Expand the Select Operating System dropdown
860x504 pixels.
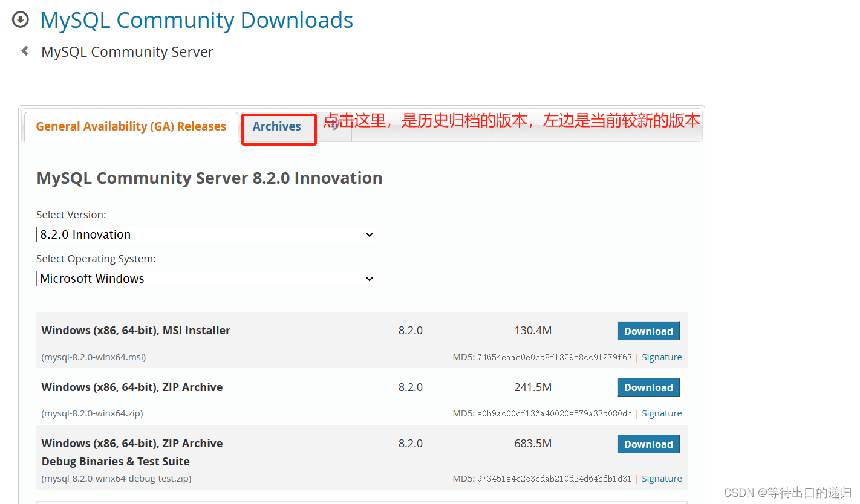206,279
